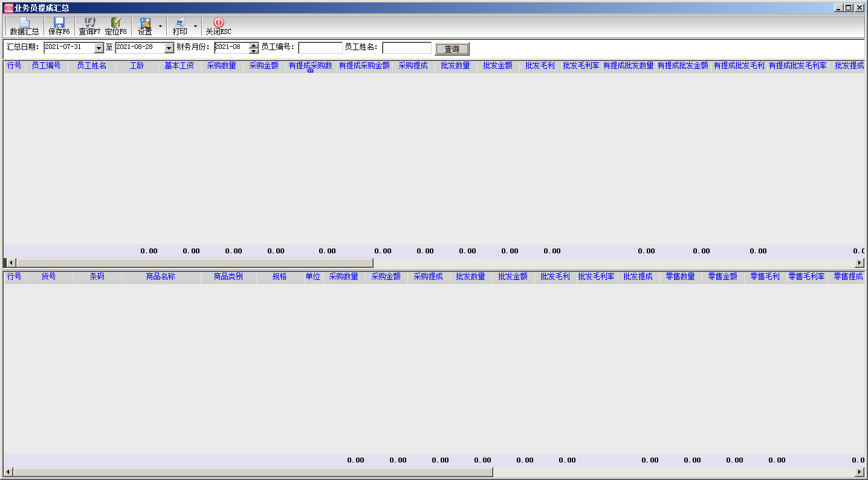Close the form with 关闭ESC icon

click(x=218, y=26)
